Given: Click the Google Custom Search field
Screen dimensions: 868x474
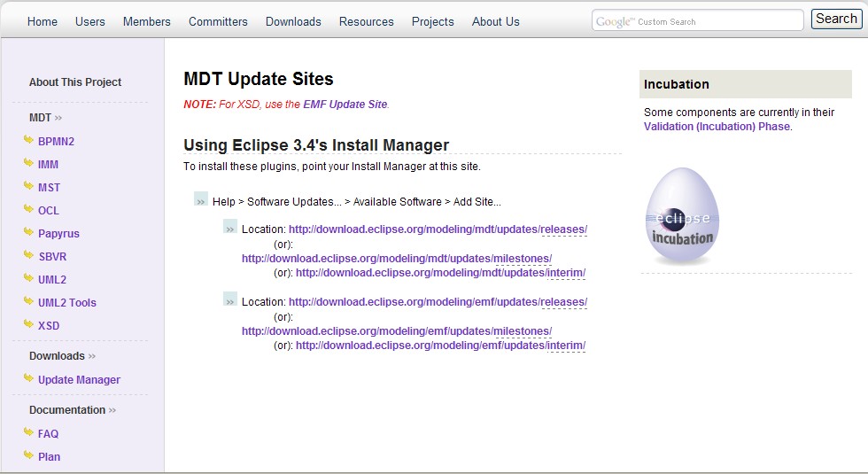Looking at the screenshot, I should pyautogui.click(x=698, y=20).
